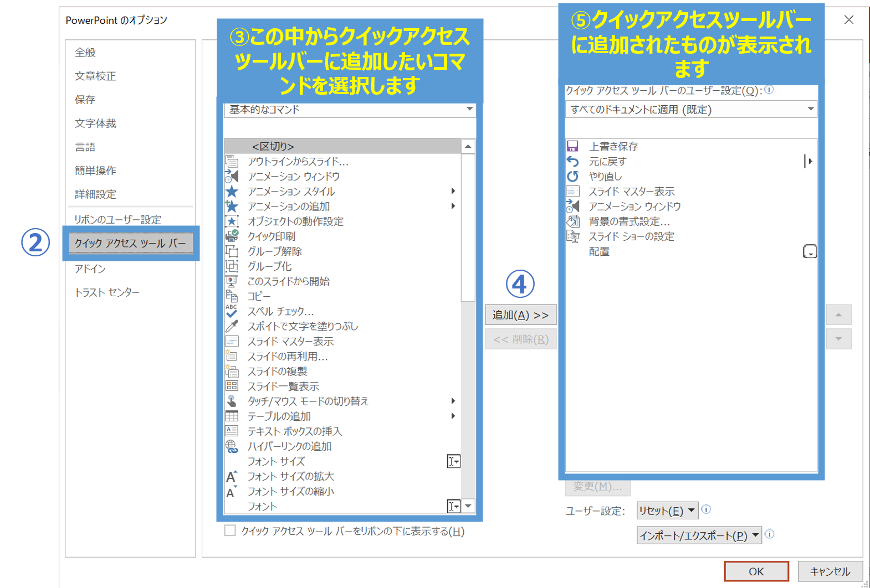870x588 pixels.
Task: Confirm the dialog with OK
Action: 756,571
